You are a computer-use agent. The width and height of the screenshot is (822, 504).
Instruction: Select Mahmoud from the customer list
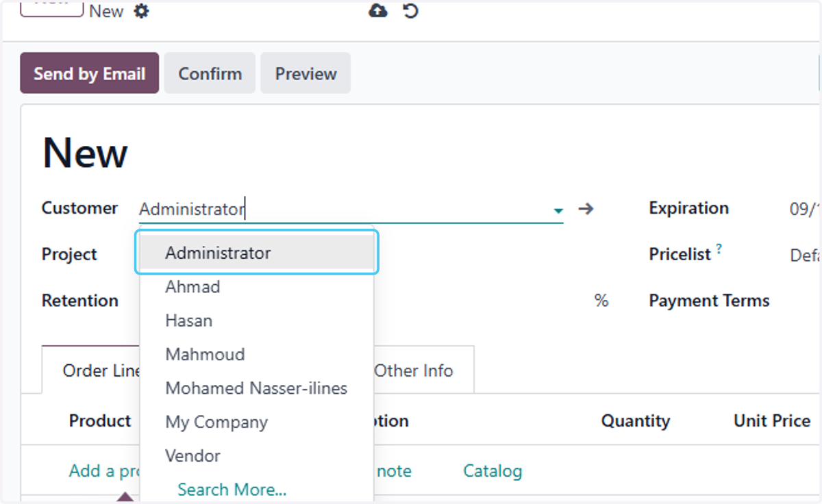coord(258,354)
